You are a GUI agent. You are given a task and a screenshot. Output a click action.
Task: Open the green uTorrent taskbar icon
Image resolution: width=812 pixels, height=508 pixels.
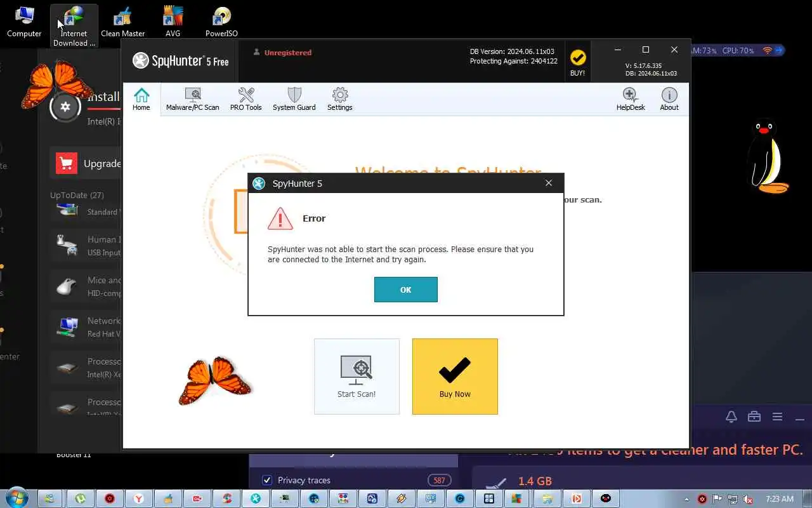[80, 498]
